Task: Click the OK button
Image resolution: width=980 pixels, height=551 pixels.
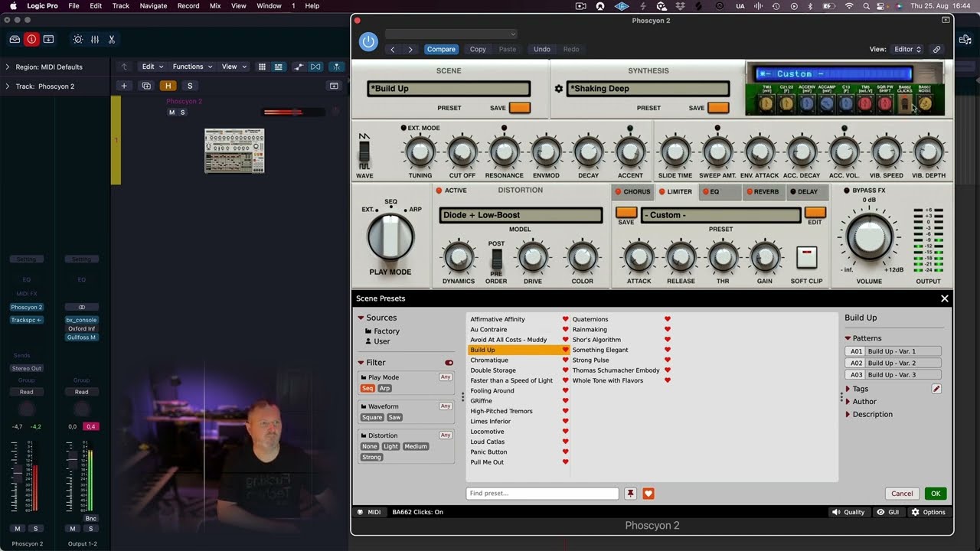Action: (935, 494)
